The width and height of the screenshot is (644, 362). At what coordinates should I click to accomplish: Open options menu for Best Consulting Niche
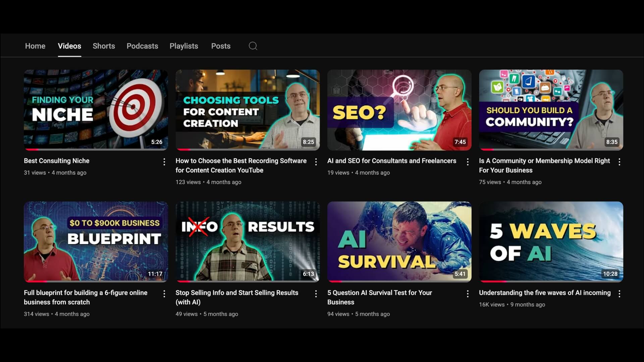pos(164,162)
